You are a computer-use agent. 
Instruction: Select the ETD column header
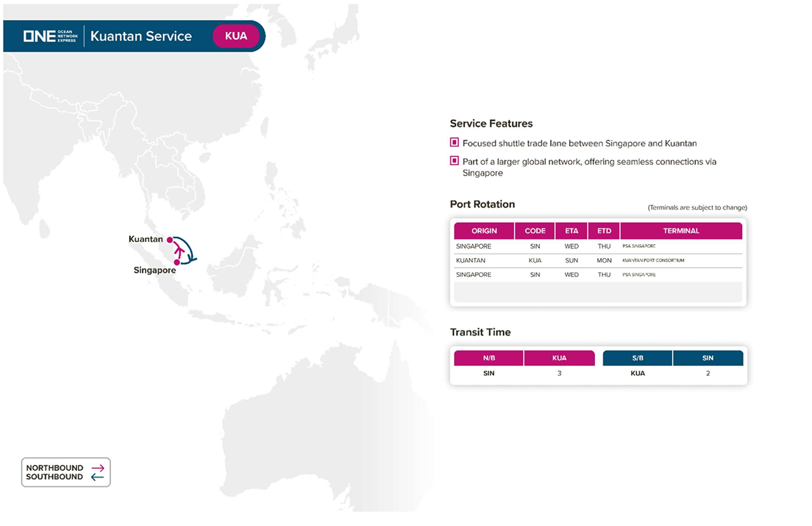(604, 231)
